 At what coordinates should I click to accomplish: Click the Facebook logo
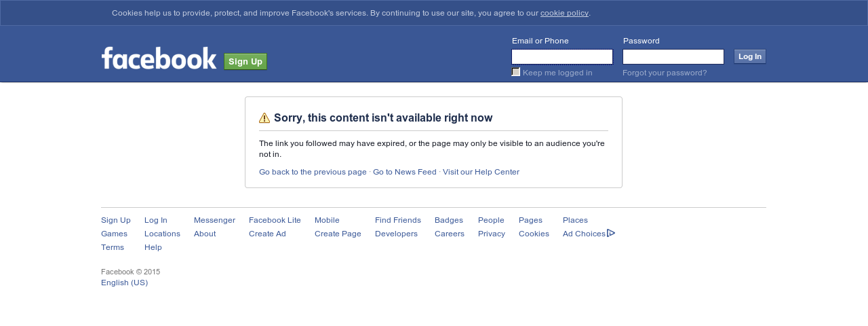point(159,58)
